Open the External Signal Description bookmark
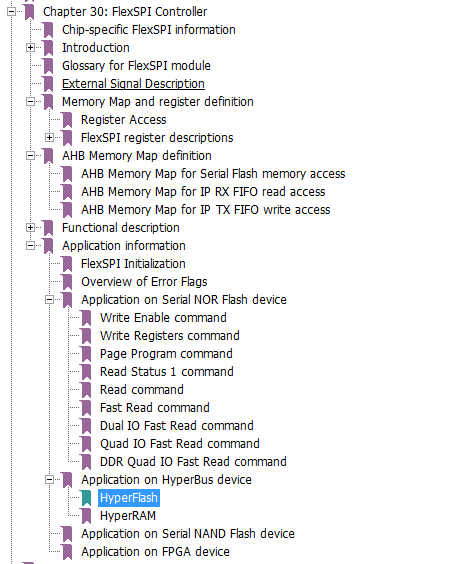Screen dimensions: 463x564 [x=133, y=84]
